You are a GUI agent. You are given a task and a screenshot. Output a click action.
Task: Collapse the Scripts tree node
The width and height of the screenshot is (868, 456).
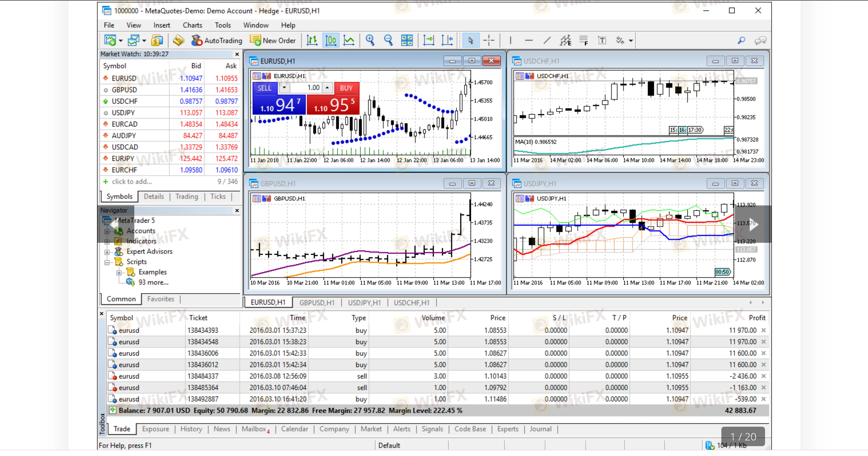(x=107, y=262)
